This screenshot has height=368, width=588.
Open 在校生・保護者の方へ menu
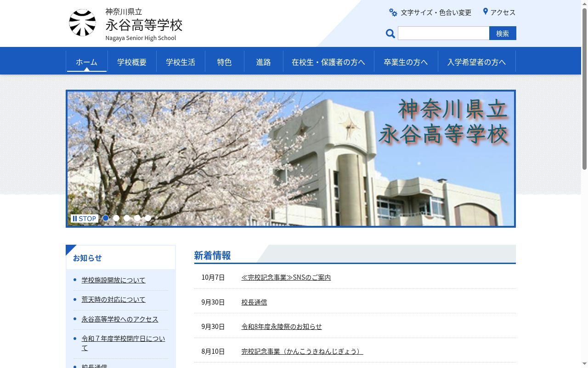pyautogui.click(x=328, y=62)
